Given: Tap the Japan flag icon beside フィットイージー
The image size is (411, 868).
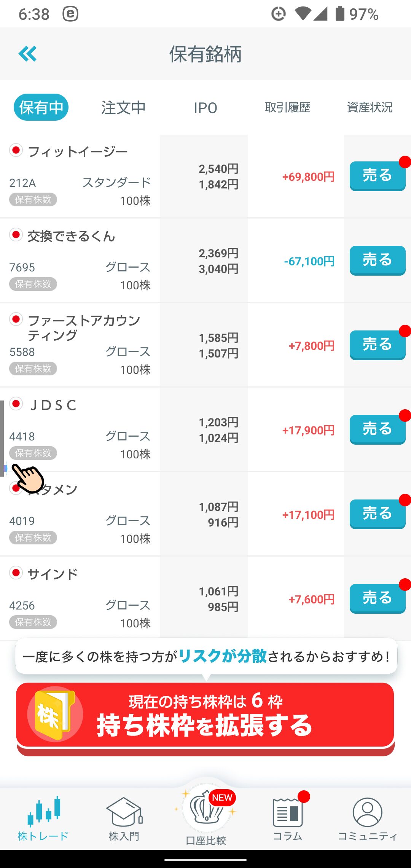Looking at the screenshot, I should pos(16,150).
